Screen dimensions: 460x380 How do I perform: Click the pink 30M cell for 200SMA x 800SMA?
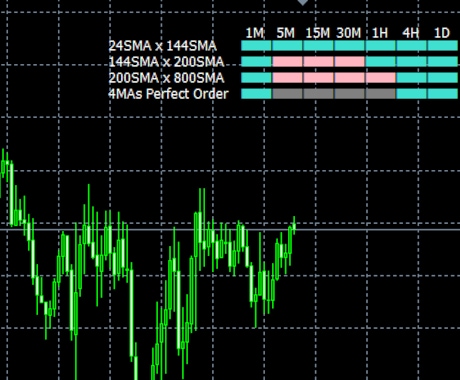[x=349, y=78]
